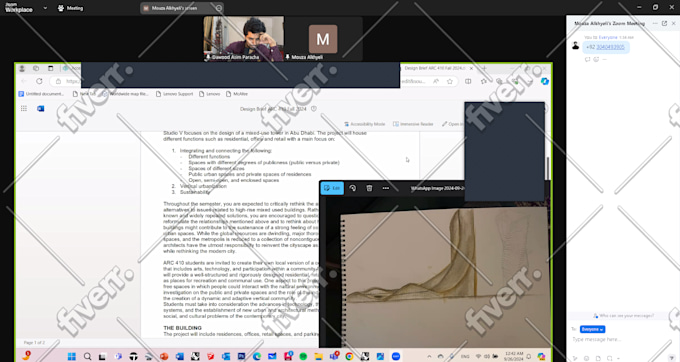Open the McAfee bookmark

(237, 94)
